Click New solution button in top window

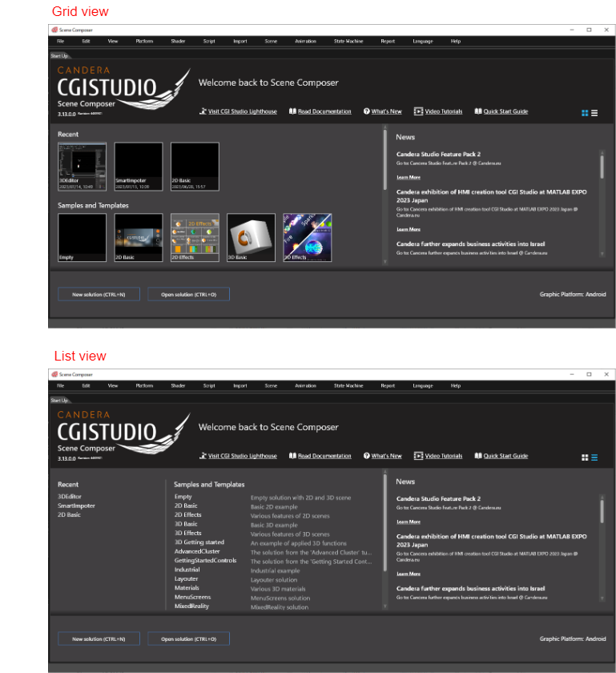coord(99,295)
